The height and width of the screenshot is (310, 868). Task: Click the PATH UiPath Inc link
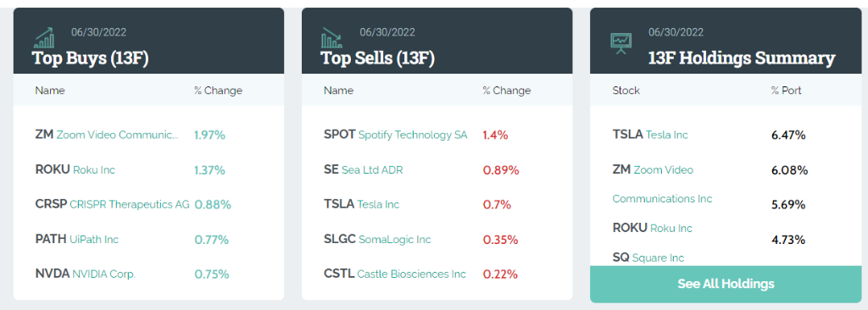coord(77,239)
